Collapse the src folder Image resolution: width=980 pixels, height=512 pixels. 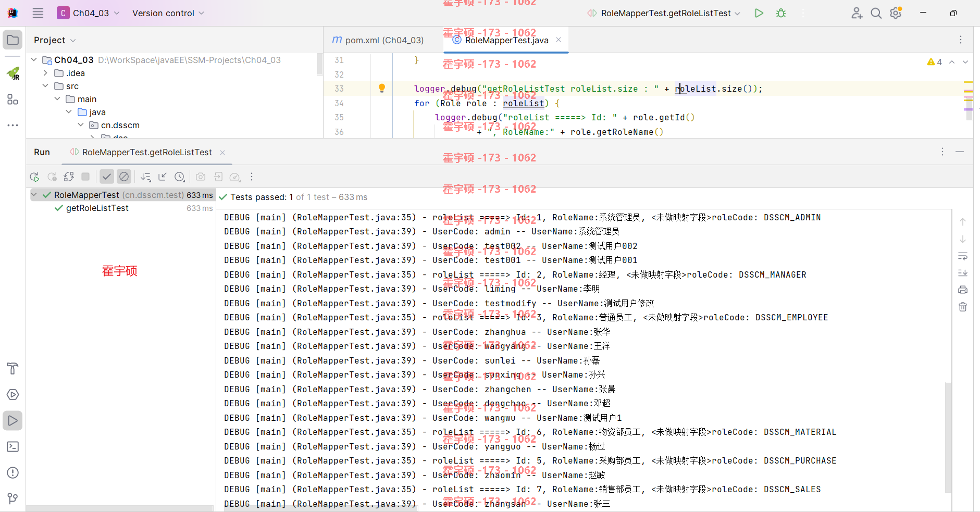coord(45,86)
